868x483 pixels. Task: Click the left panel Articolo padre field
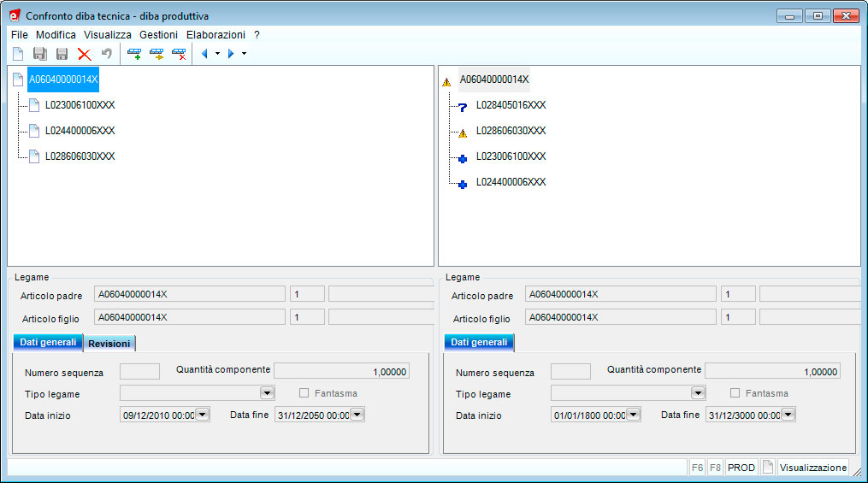tap(190, 294)
